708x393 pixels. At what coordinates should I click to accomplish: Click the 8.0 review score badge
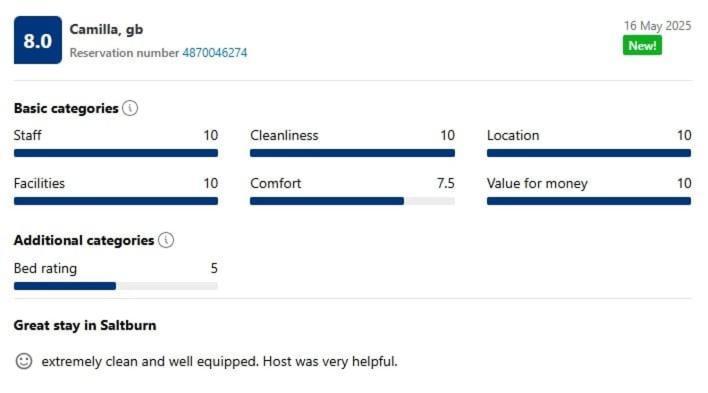[x=38, y=40]
